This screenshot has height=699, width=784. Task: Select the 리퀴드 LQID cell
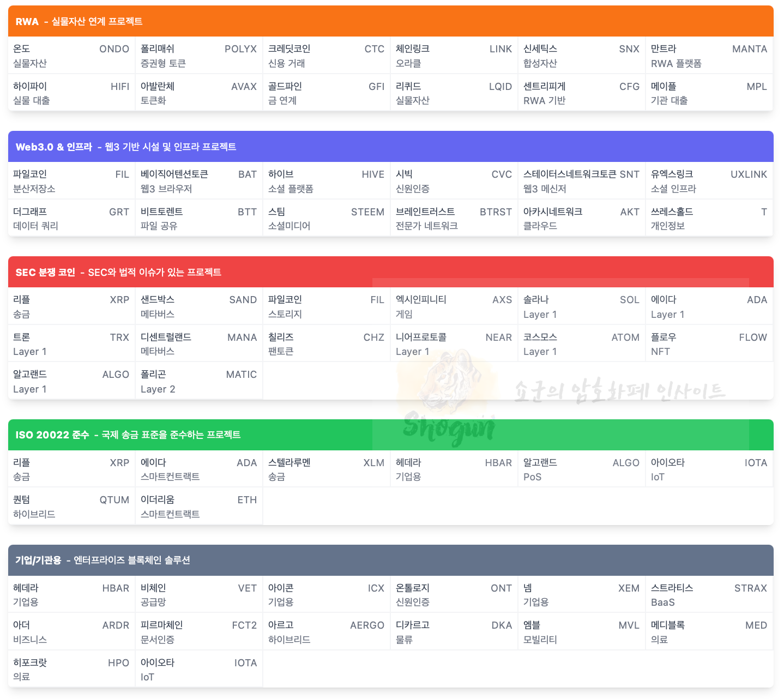(x=454, y=93)
